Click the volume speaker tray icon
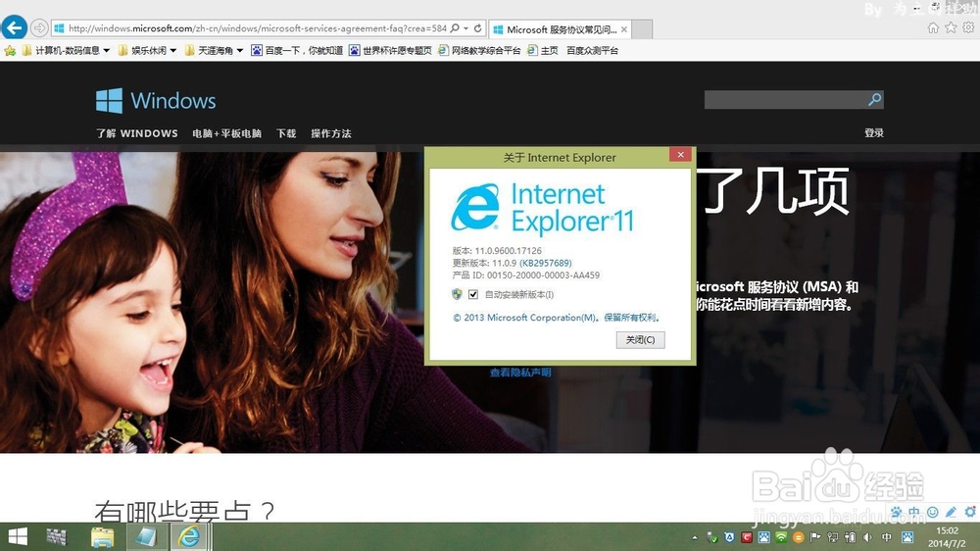 (x=867, y=537)
